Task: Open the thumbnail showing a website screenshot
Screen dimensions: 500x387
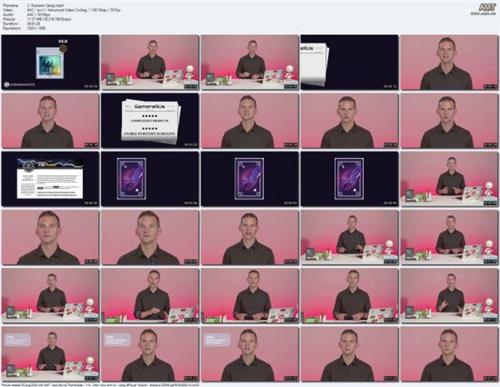Action: tap(50, 179)
